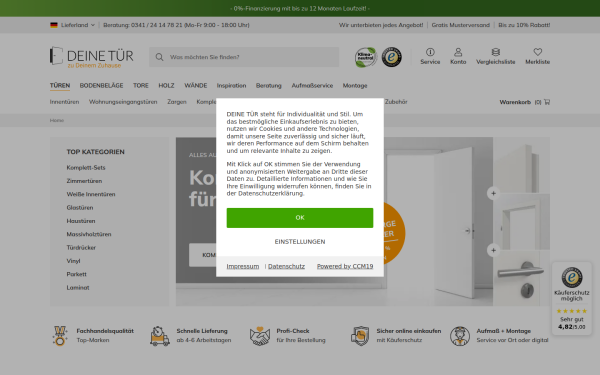Click the lower plus hotspot near door handle
The image size is (600, 375).
click(x=493, y=250)
